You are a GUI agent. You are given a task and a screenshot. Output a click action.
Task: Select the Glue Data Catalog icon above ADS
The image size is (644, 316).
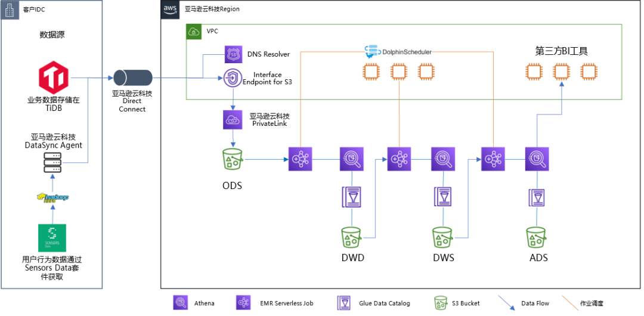coord(537,197)
